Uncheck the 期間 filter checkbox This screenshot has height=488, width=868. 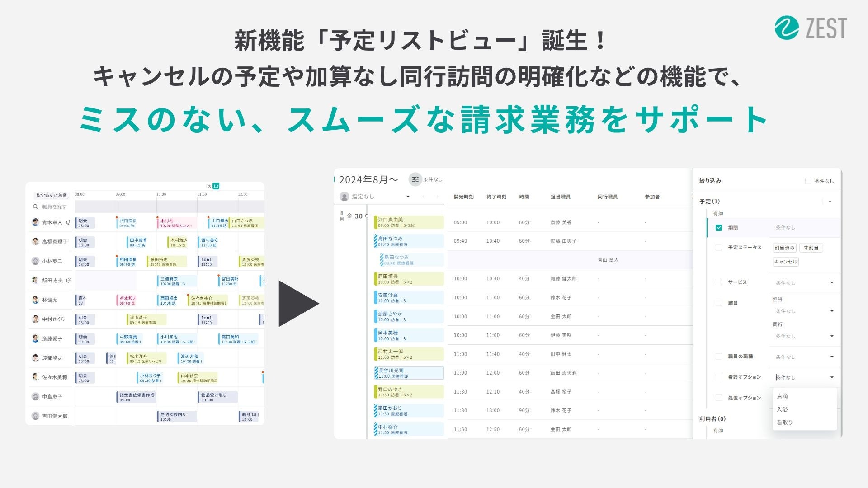point(719,228)
